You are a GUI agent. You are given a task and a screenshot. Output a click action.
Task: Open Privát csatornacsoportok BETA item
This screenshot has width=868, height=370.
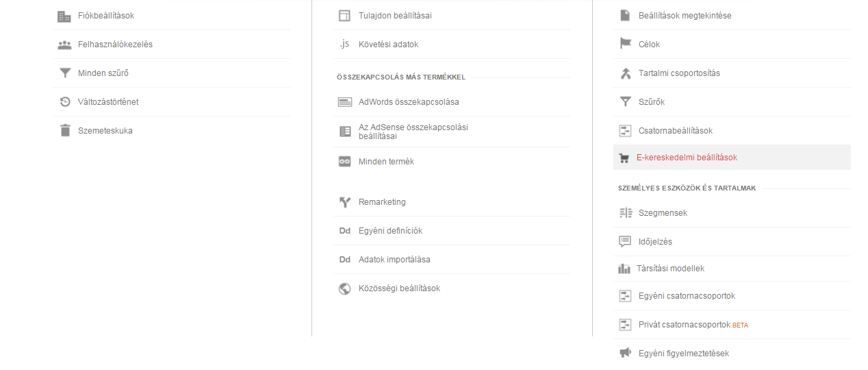732,325
